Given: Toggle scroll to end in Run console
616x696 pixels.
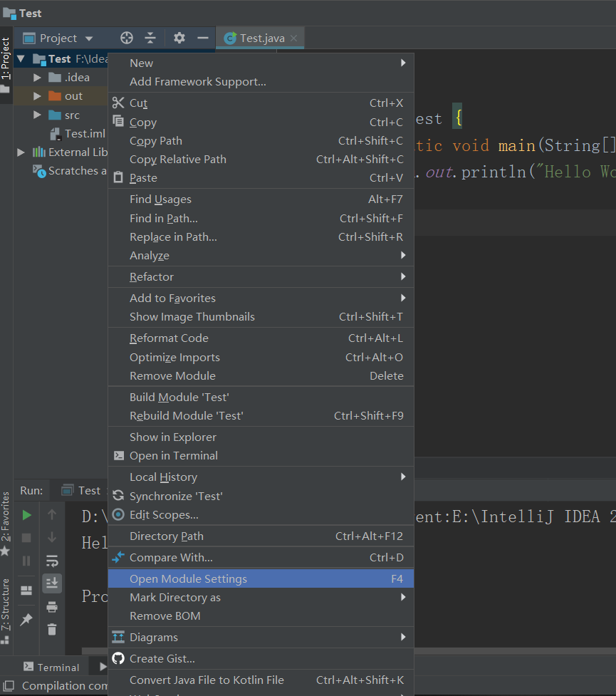Looking at the screenshot, I should [x=52, y=583].
